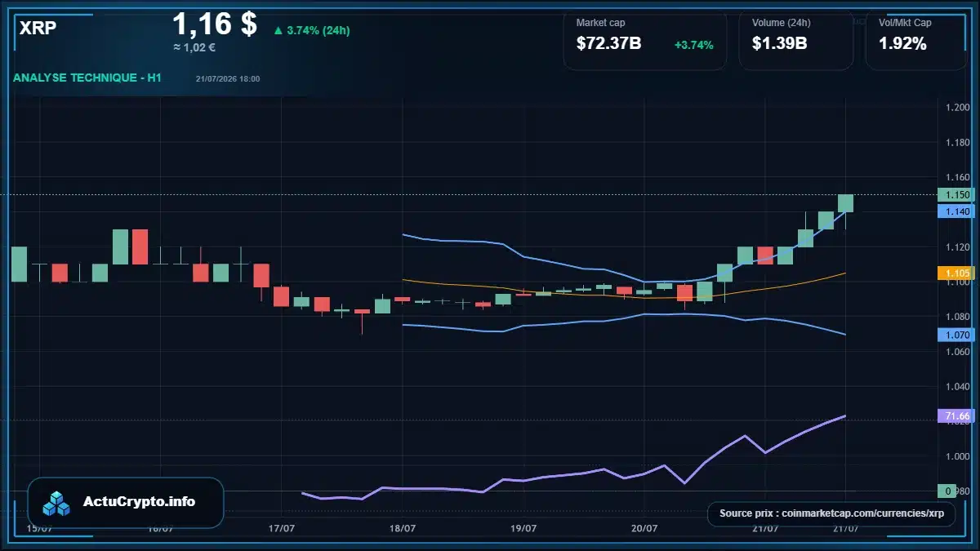Screen dimensions: 980x551
Task: Click the green up-arrow beside 3.74% (24h)
Action: point(278,31)
